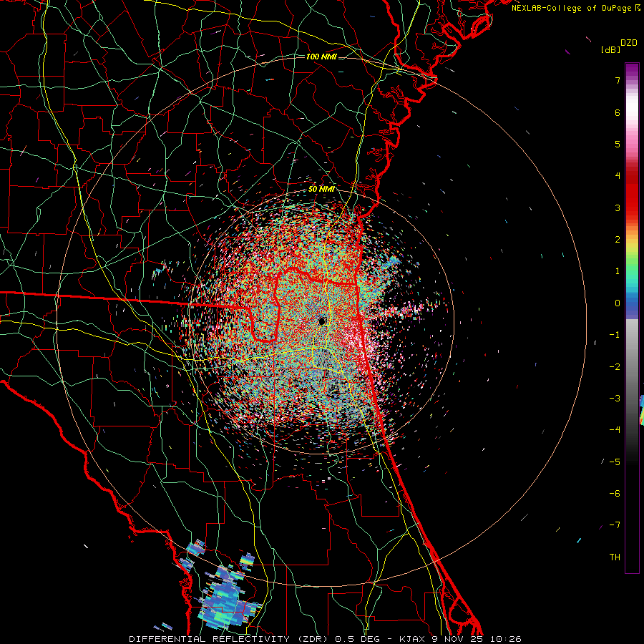
Task: Click the positive 3 dB tick label
Action: click(x=618, y=208)
